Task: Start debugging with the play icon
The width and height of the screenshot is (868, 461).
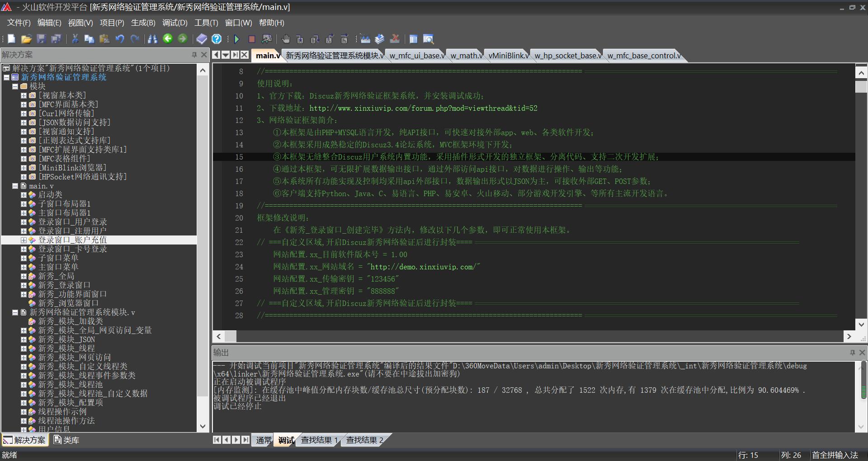Action: [x=237, y=39]
